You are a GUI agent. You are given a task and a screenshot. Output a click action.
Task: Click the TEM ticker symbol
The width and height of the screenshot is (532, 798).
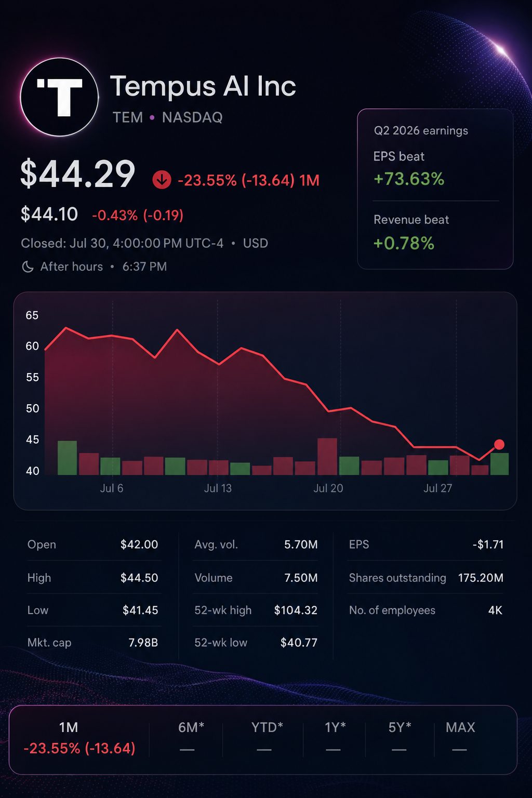(128, 117)
